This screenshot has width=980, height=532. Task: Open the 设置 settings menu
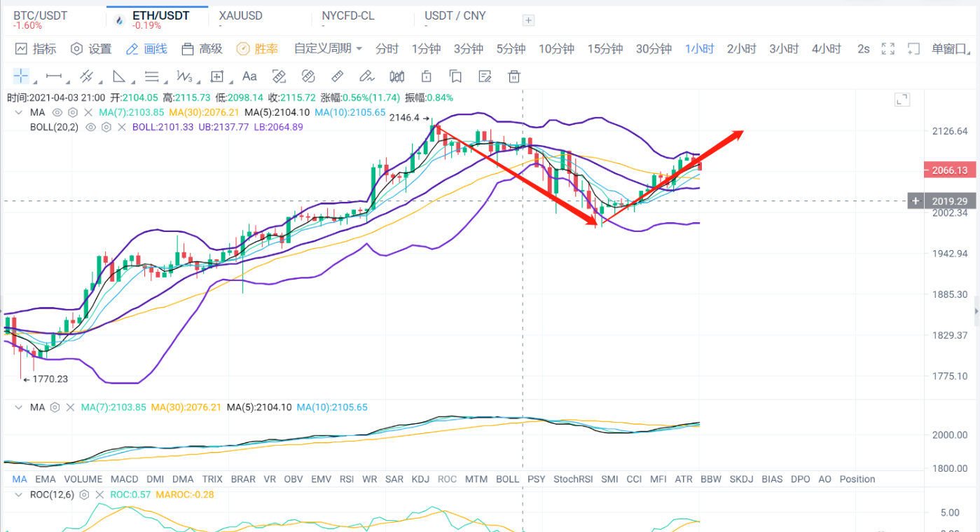[x=90, y=48]
